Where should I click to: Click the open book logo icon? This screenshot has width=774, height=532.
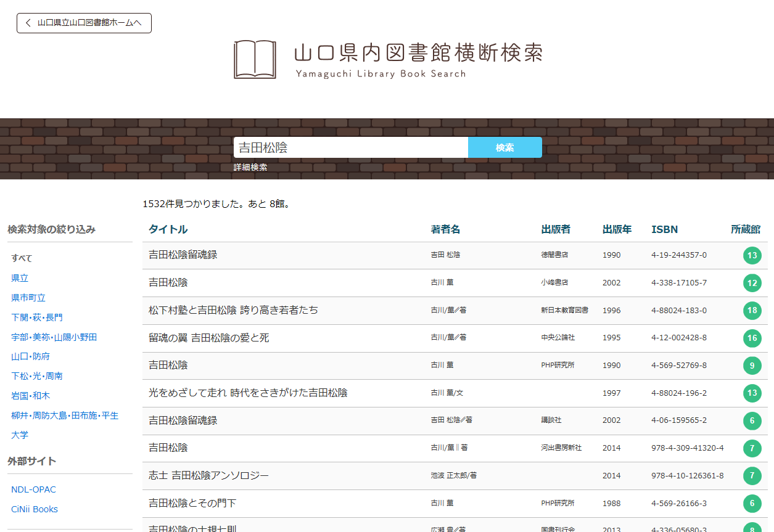pos(253,59)
